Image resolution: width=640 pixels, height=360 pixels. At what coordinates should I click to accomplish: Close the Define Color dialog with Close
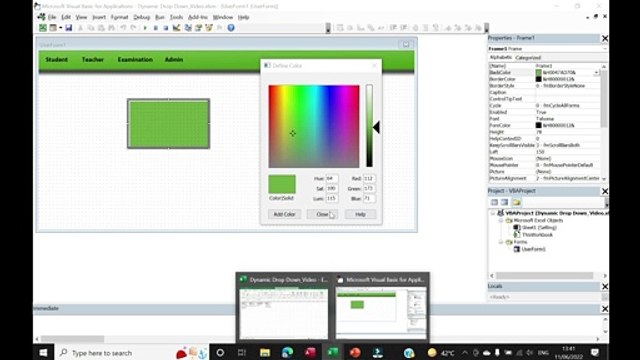pyautogui.click(x=322, y=214)
